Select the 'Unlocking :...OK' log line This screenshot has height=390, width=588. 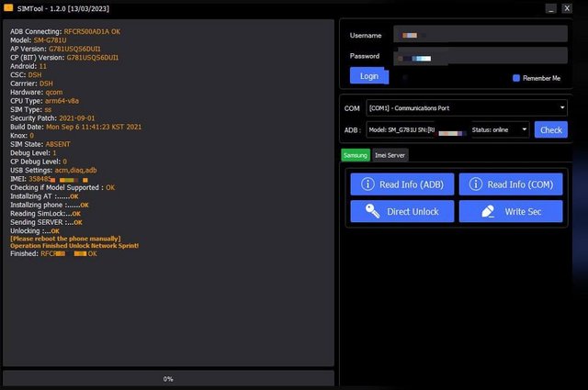(35, 230)
